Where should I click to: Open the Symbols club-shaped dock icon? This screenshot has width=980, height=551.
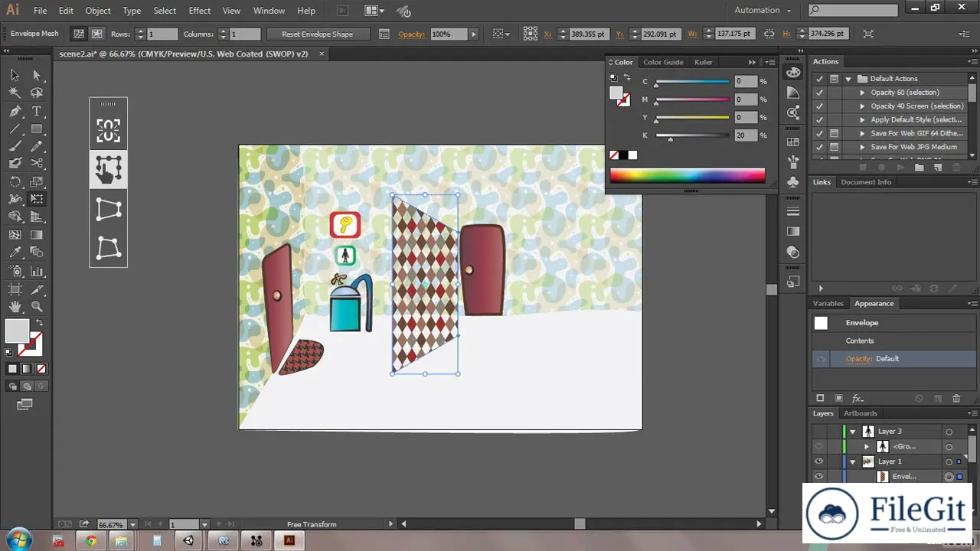[793, 182]
